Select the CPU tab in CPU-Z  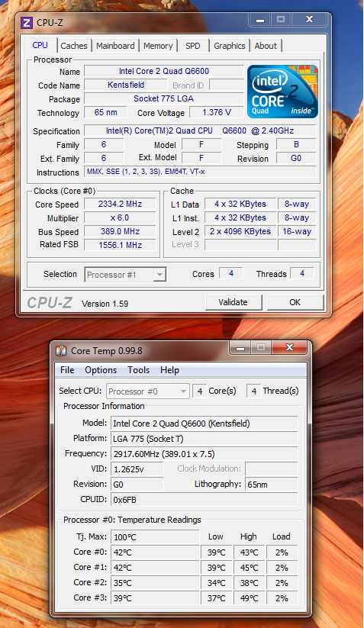[x=40, y=45]
